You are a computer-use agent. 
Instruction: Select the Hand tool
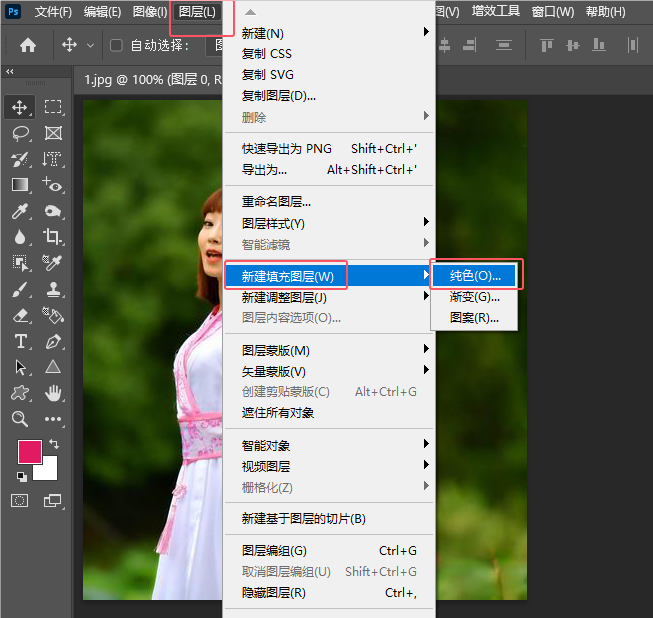pos(53,393)
